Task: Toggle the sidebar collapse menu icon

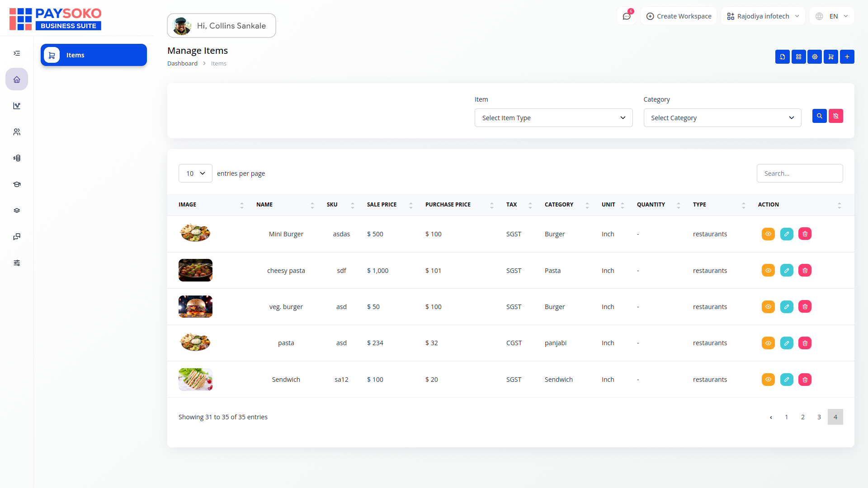Action: [x=17, y=53]
